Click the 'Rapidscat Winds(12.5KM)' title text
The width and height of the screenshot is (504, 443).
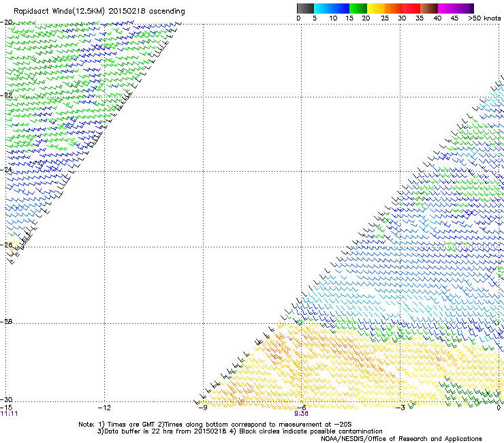click(59, 12)
